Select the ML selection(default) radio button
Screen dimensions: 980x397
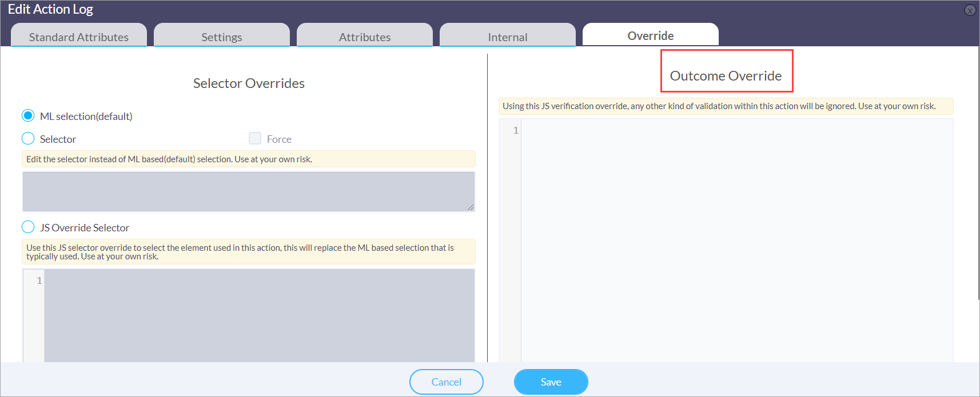pos(28,116)
